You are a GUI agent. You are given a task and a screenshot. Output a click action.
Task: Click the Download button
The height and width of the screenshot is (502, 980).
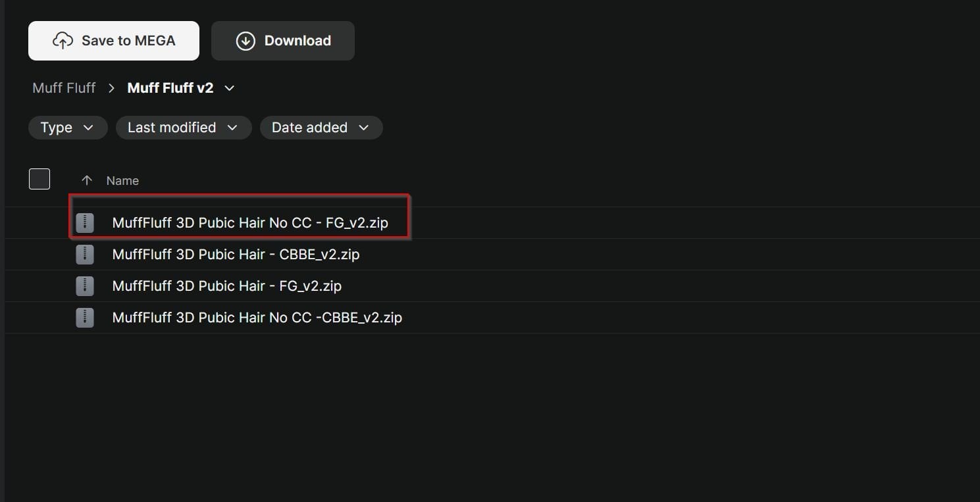(283, 41)
